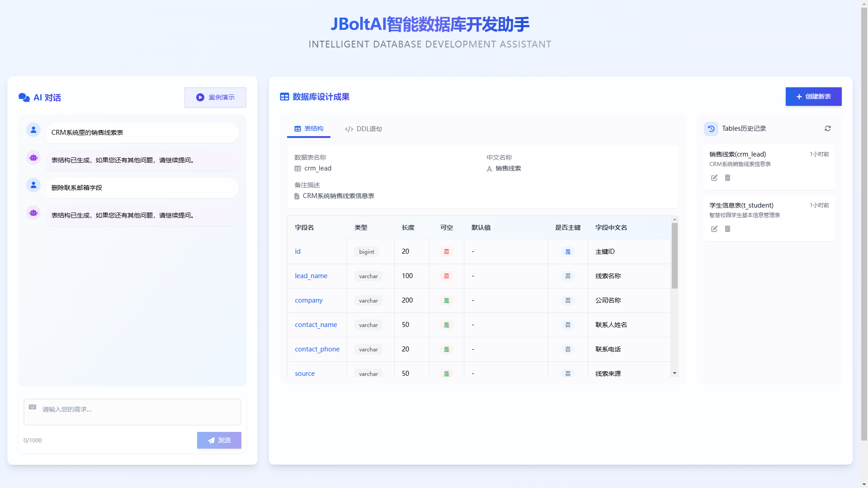
Task: Click the letter icon beside 销售线索
Action: (x=489, y=169)
